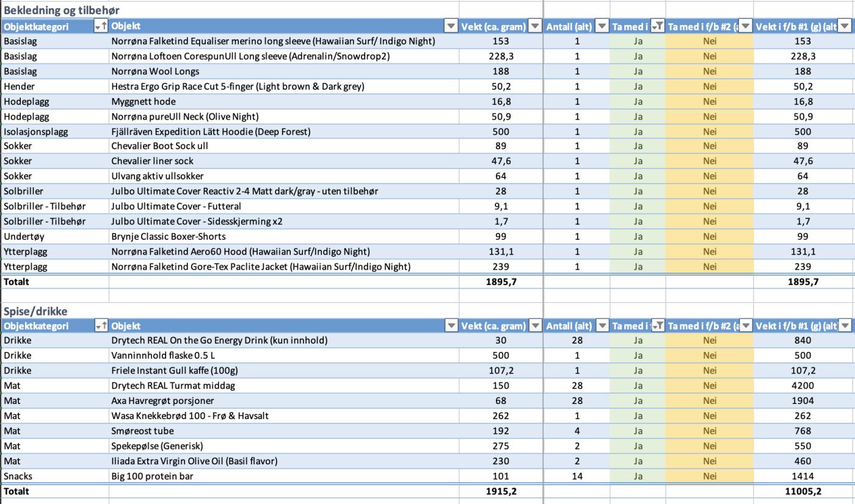The width and height of the screenshot is (855, 504).
Task: Select the 11005,2 total weight cell
Action: pos(802,491)
